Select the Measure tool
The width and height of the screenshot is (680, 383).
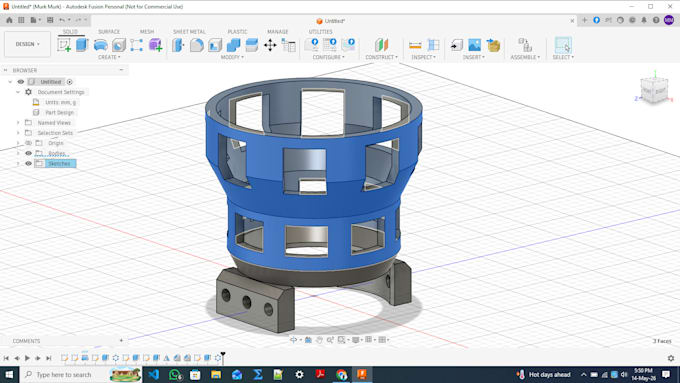[x=415, y=45]
